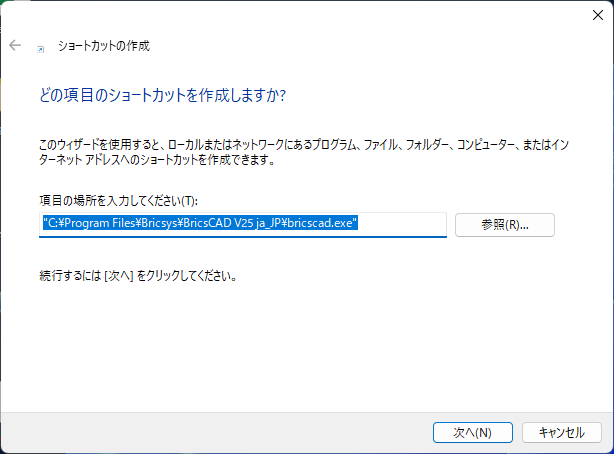Click the shortcut wizard icon beside the title
This screenshot has height=454, width=614.
coord(40,47)
